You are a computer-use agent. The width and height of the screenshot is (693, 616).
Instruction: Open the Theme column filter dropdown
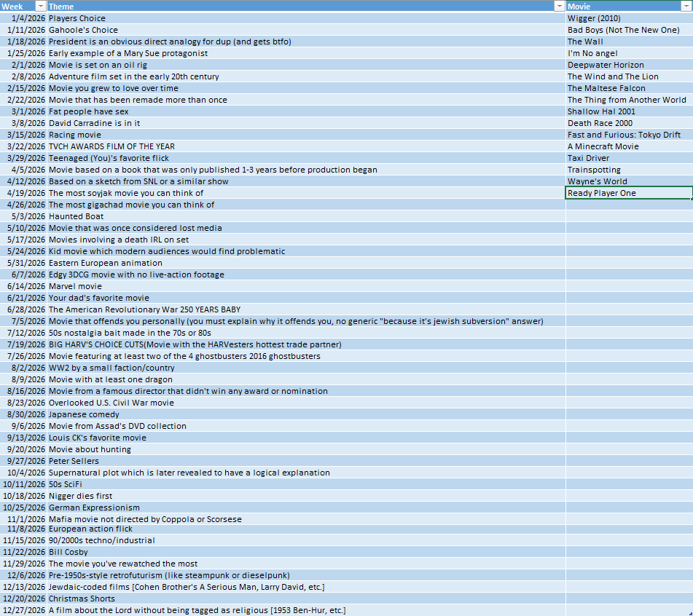point(560,6)
